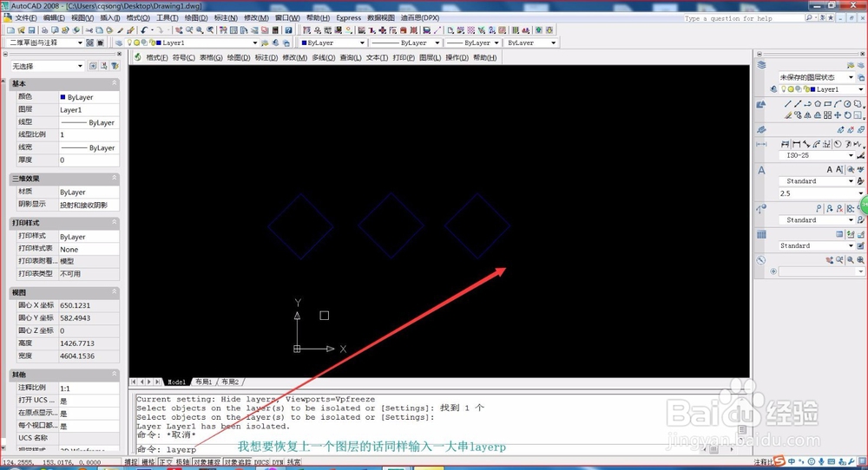Click the Zoom Realtime magnifier icon in the top toolbar
This screenshot has width=868, height=470.
(x=189, y=29)
